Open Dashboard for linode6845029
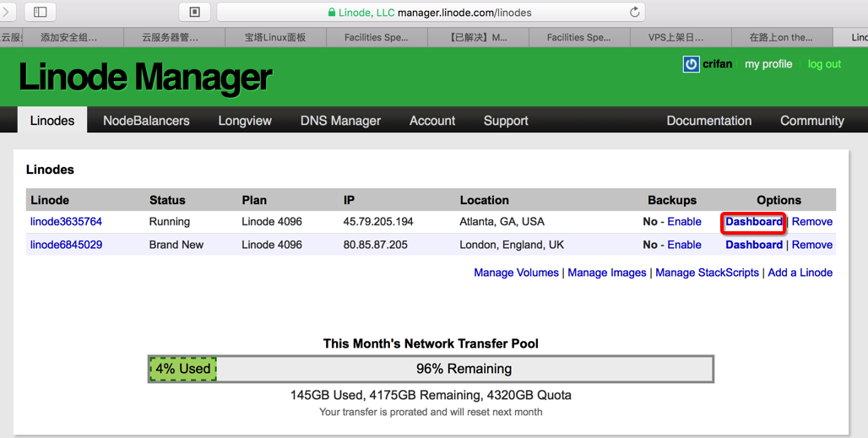The height and width of the screenshot is (438, 868). tap(754, 245)
